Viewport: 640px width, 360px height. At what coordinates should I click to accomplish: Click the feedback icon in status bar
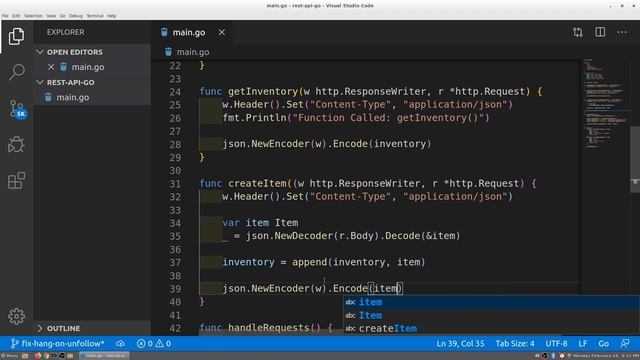(x=624, y=344)
